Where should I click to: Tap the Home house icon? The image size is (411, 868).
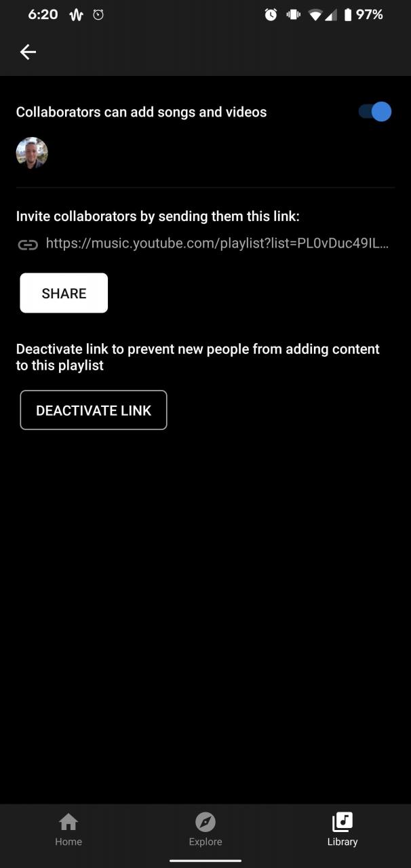[68, 822]
